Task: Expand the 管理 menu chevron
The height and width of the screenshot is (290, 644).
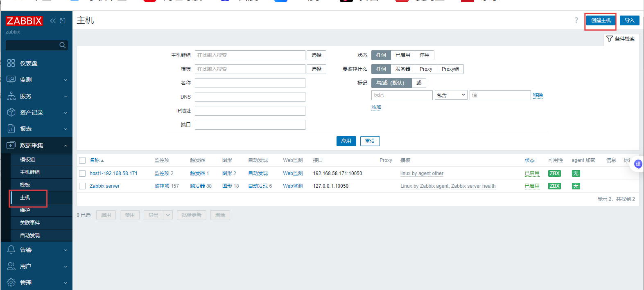Action: (x=66, y=283)
